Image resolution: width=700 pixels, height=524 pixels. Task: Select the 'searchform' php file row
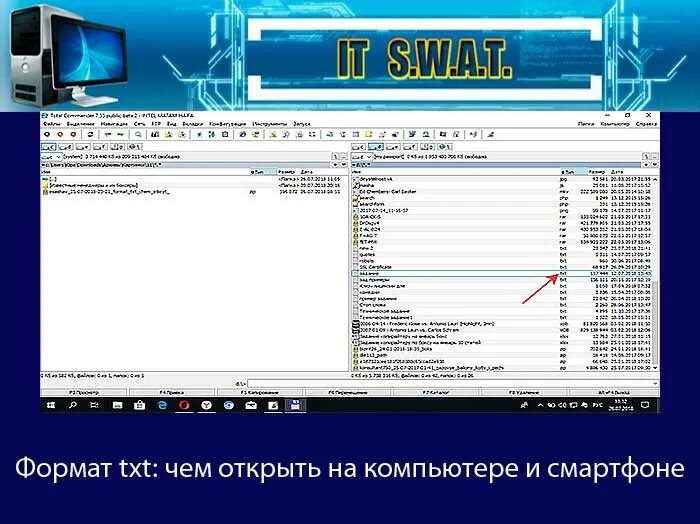click(502, 204)
